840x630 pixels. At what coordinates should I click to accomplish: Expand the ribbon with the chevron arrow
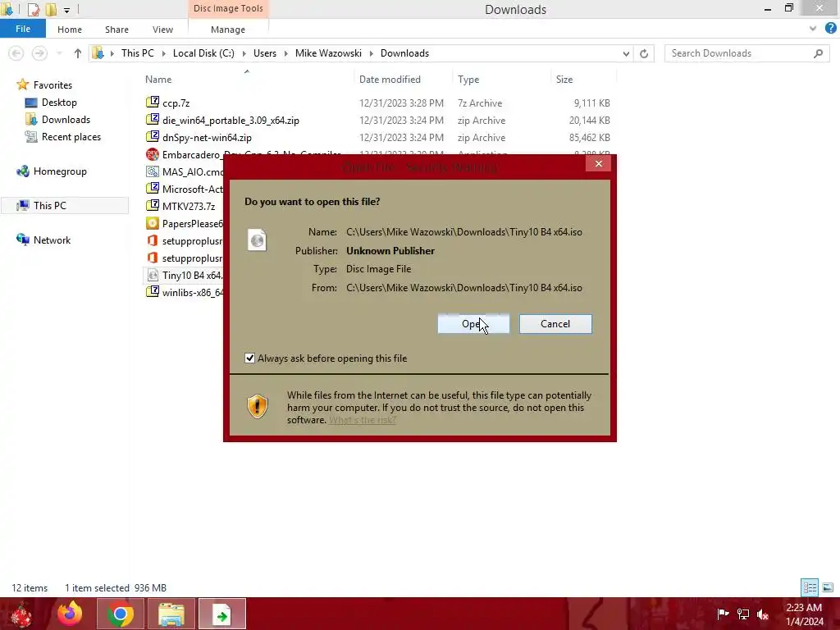(x=813, y=29)
